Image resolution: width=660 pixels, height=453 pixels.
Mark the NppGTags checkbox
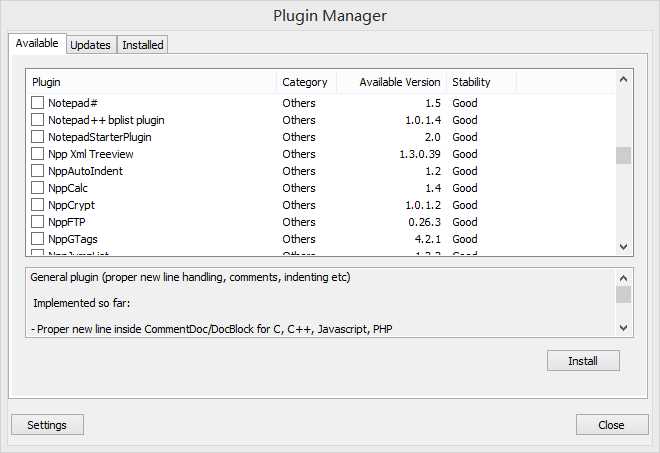click(37, 239)
